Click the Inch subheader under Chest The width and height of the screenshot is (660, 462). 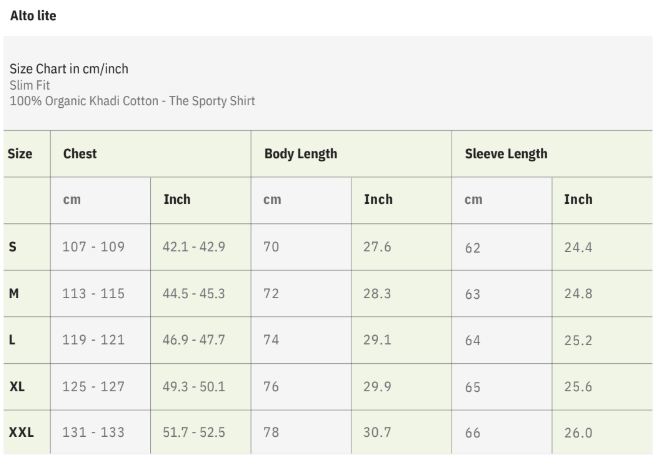(177, 200)
